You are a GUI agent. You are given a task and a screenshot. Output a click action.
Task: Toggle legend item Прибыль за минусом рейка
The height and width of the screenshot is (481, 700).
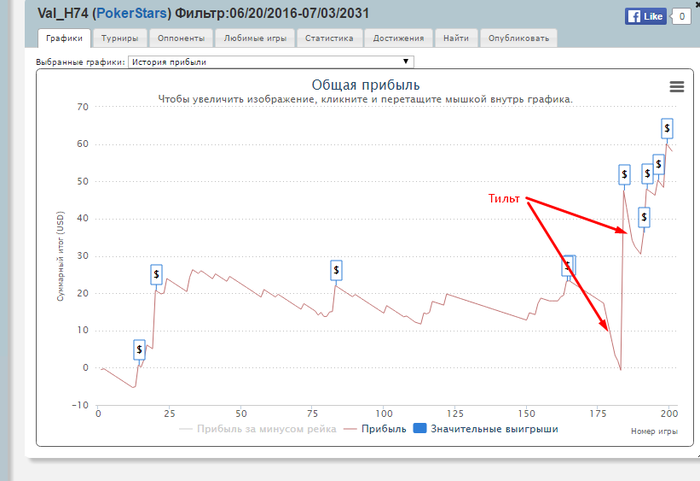tap(258, 429)
